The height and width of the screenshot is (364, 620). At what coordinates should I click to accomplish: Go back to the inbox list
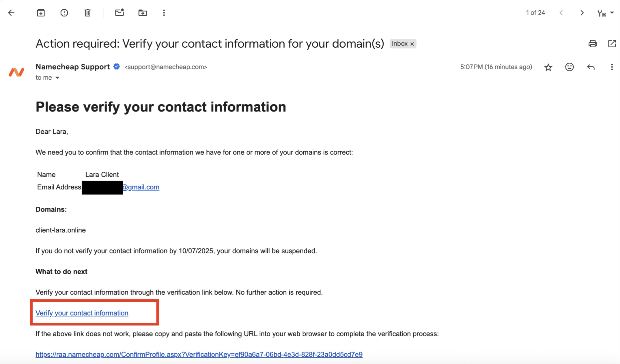(x=11, y=13)
